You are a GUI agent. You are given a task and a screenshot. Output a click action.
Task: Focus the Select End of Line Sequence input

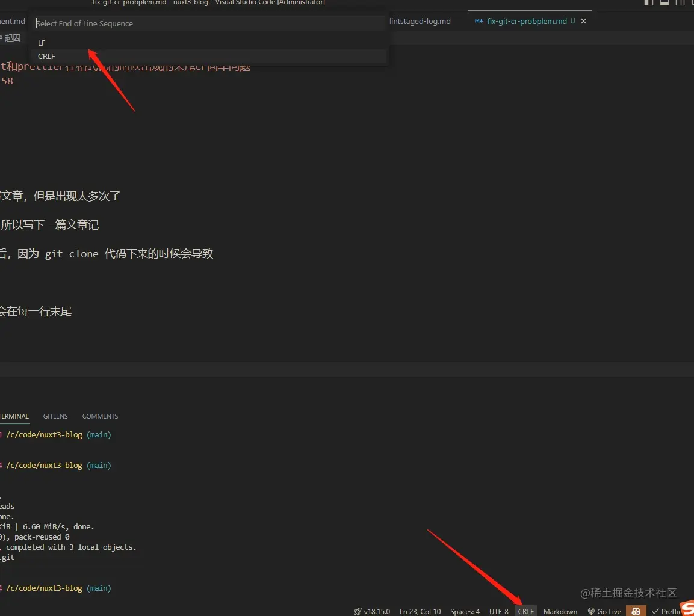[x=209, y=23]
